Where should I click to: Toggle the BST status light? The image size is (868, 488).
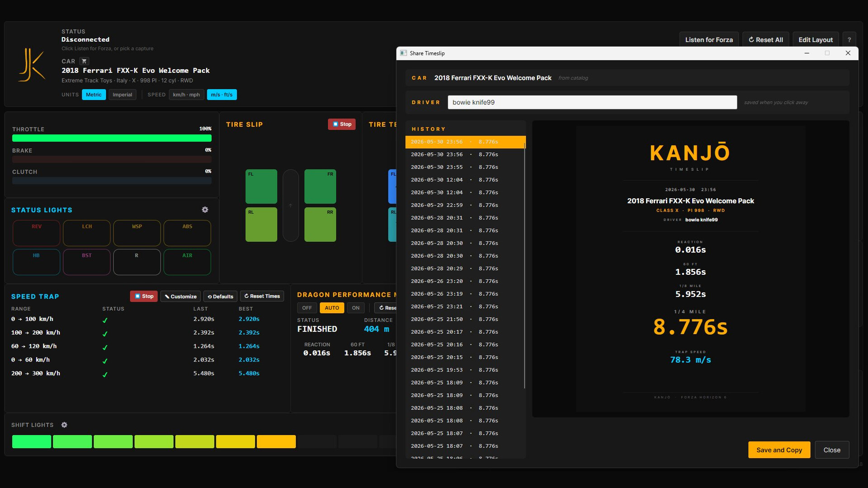[87, 262]
